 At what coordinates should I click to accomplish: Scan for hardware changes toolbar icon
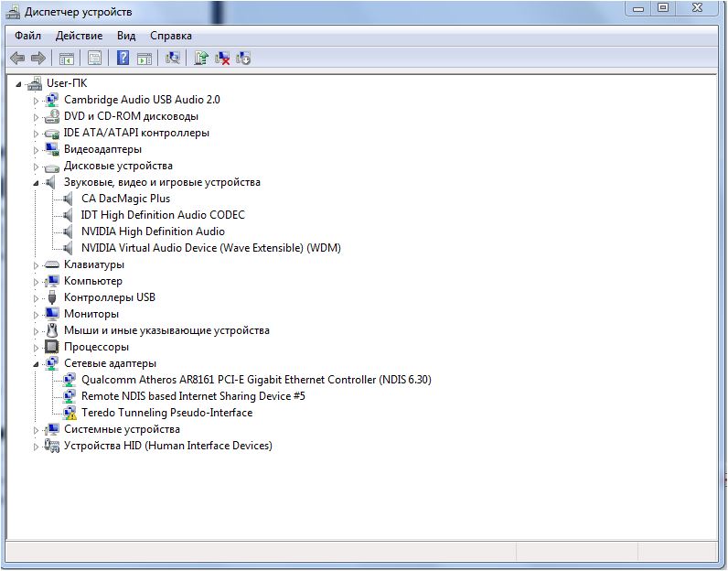(172, 59)
